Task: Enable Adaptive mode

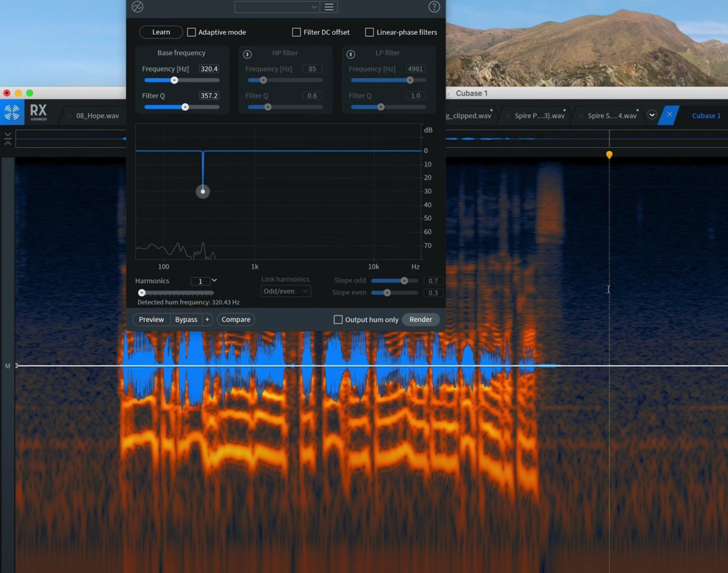Action: [191, 32]
